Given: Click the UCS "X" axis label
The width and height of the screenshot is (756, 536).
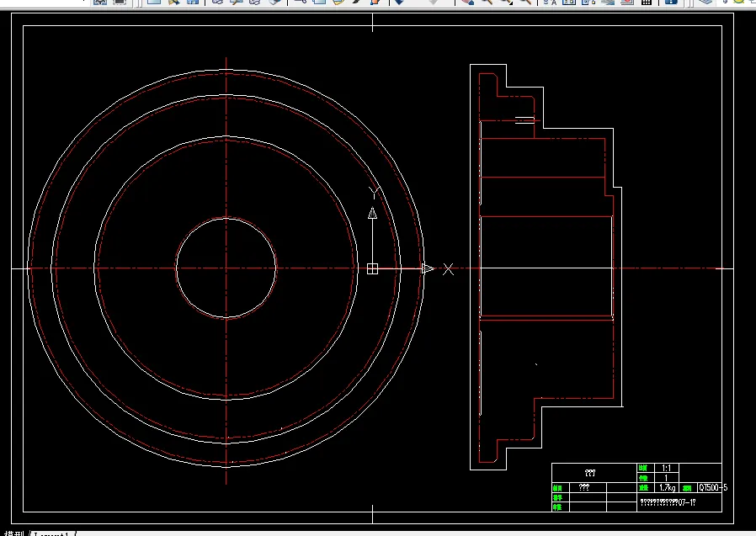Looking at the screenshot, I should tap(449, 269).
